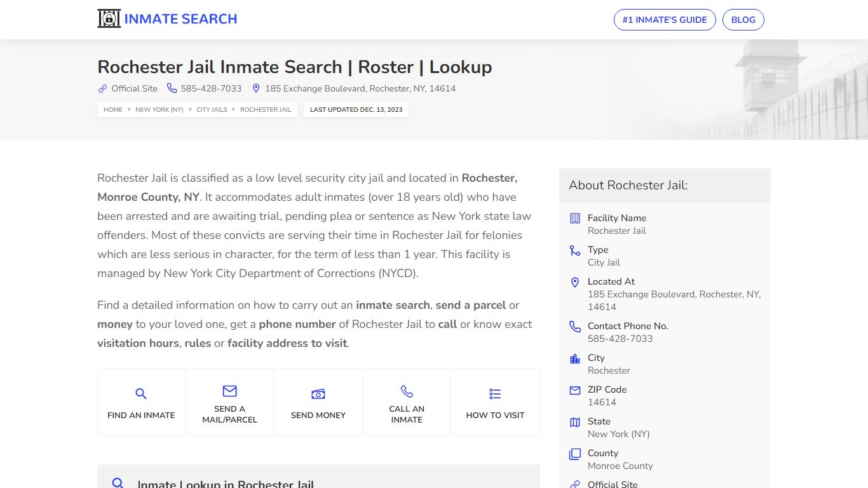Select bold text Rochester, Monroe County, NY

pos(308,187)
